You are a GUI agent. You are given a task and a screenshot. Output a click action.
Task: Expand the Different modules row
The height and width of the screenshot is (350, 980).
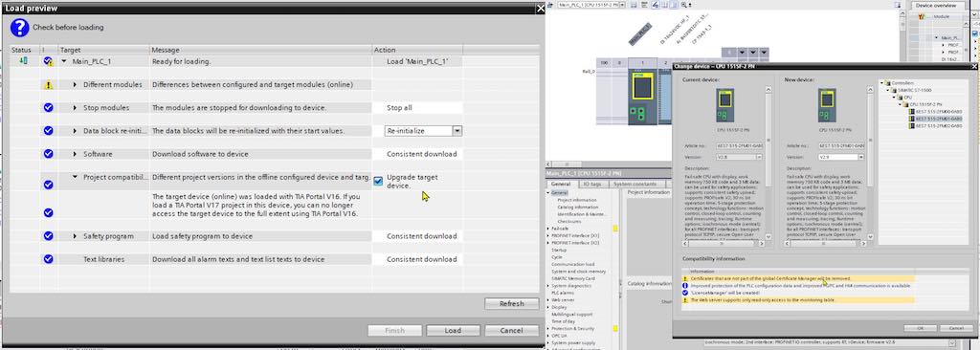click(x=75, y=84)
